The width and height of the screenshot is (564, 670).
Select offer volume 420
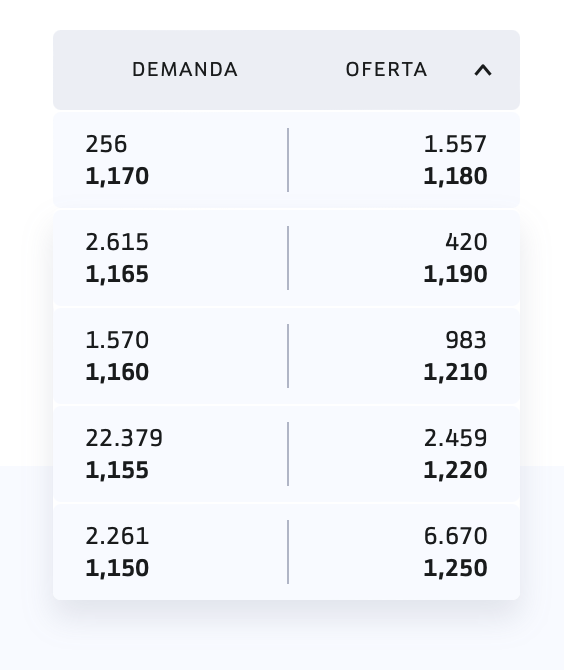(466, 242)
